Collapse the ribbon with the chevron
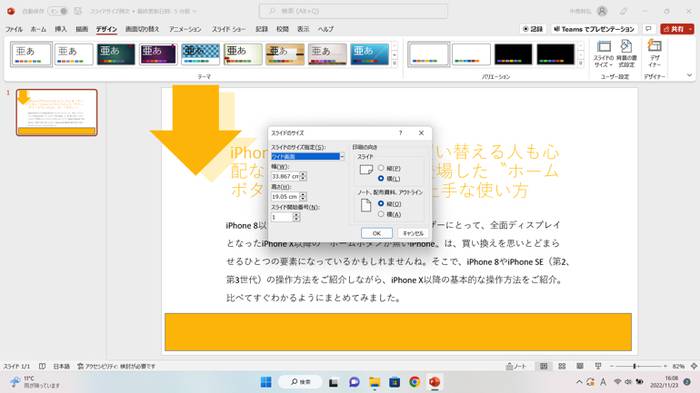The width and height of the screenshot is (700, 393). point(689,75)
